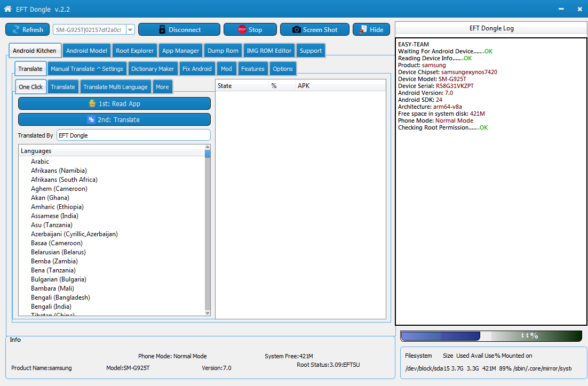Select Bambara (Mali) language
Image resolution: width=588 pixels, height=386 pixels.
click(x=52, y=288)
